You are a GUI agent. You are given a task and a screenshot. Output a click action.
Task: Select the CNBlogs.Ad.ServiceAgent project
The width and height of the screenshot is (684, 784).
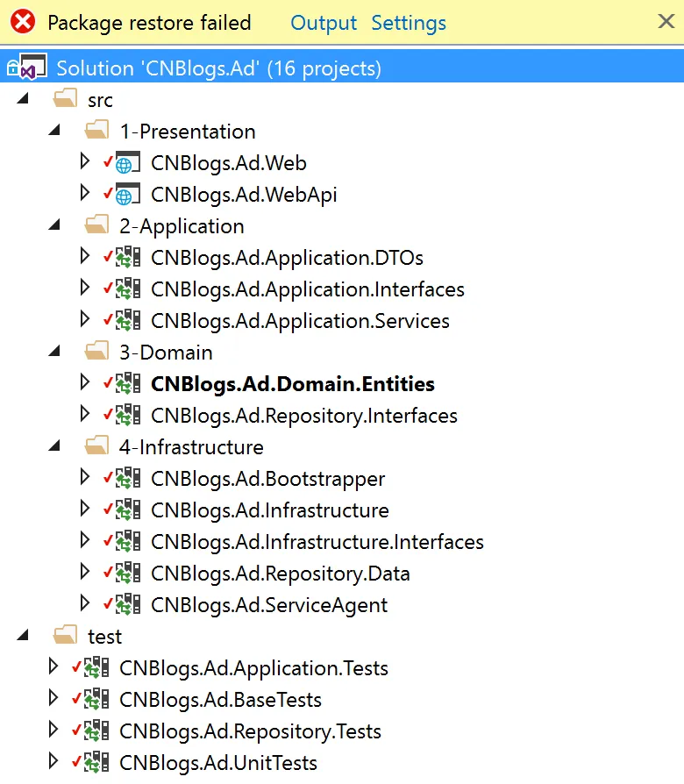point(268,605)
